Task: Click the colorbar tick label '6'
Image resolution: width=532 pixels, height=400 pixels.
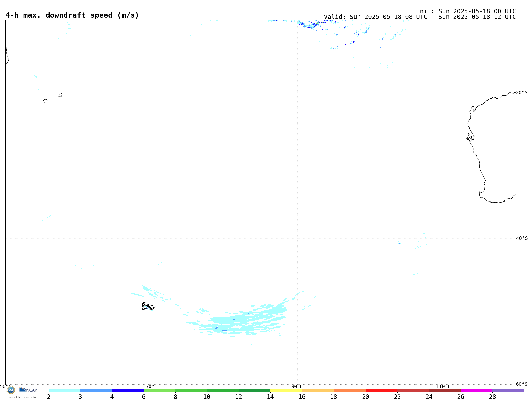Action: (144, 397)
